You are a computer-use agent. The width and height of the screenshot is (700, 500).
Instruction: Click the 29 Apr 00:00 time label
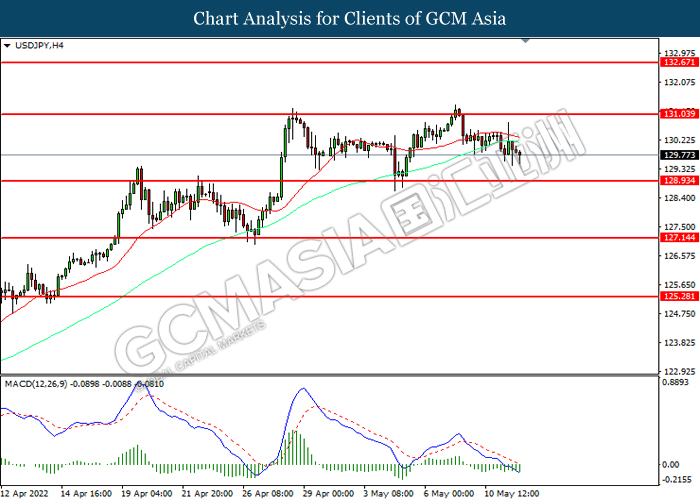point(329,494)
